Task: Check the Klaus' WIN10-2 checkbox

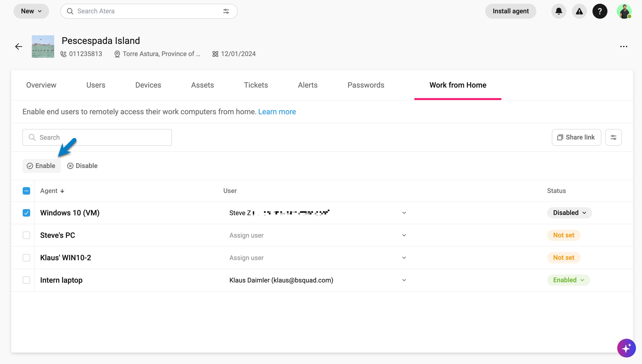Action: pos(26,258)
